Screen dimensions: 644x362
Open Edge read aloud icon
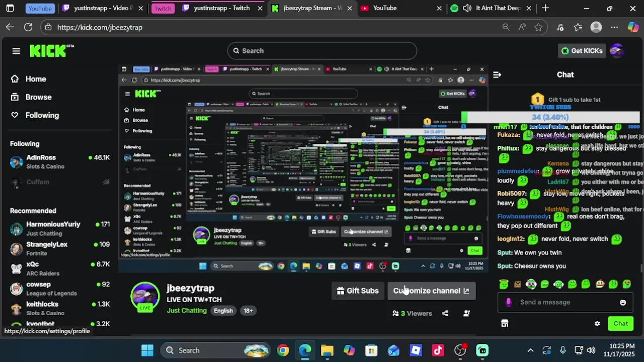(x=522, y=28)
